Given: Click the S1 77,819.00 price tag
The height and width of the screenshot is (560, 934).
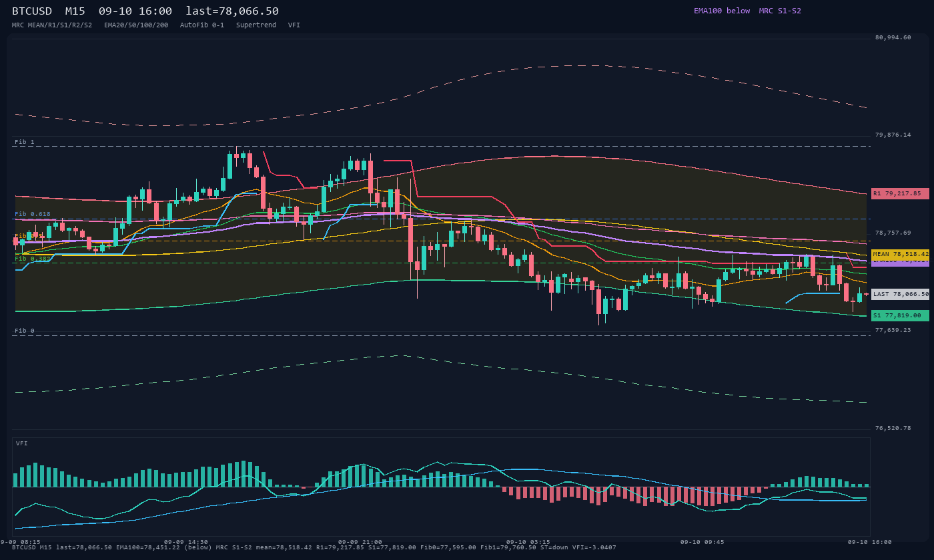Looking at the screenshot, I should click(x=900, y=315).
